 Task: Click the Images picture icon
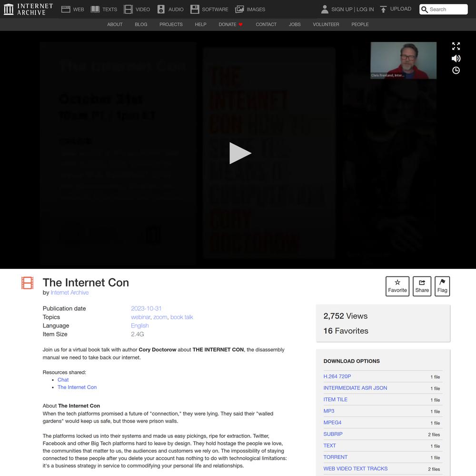239,9
